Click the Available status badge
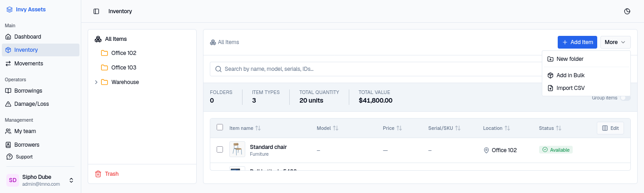Image resolution: width=644 pixels, height=193 pixels. [x=556, y=150]
